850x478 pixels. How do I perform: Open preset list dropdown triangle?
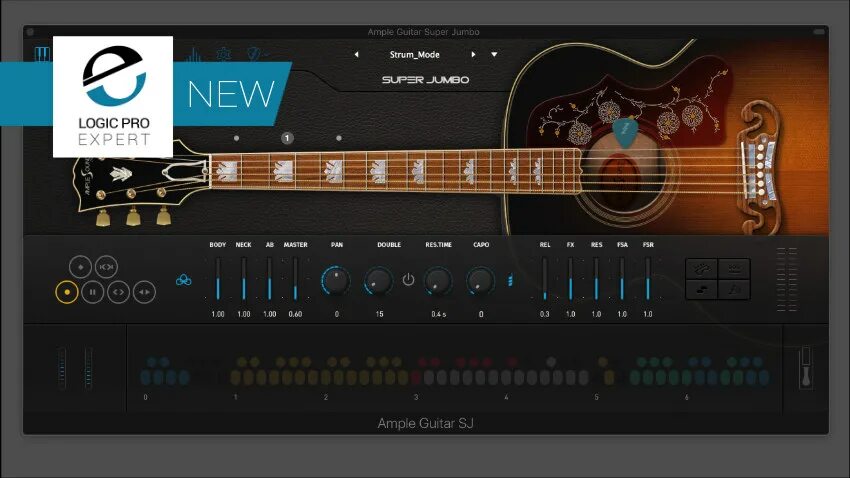click(494, 55)
